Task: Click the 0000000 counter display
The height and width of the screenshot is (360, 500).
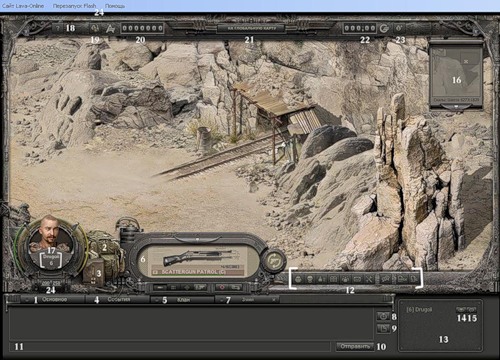Action: [x=142, y=28]
